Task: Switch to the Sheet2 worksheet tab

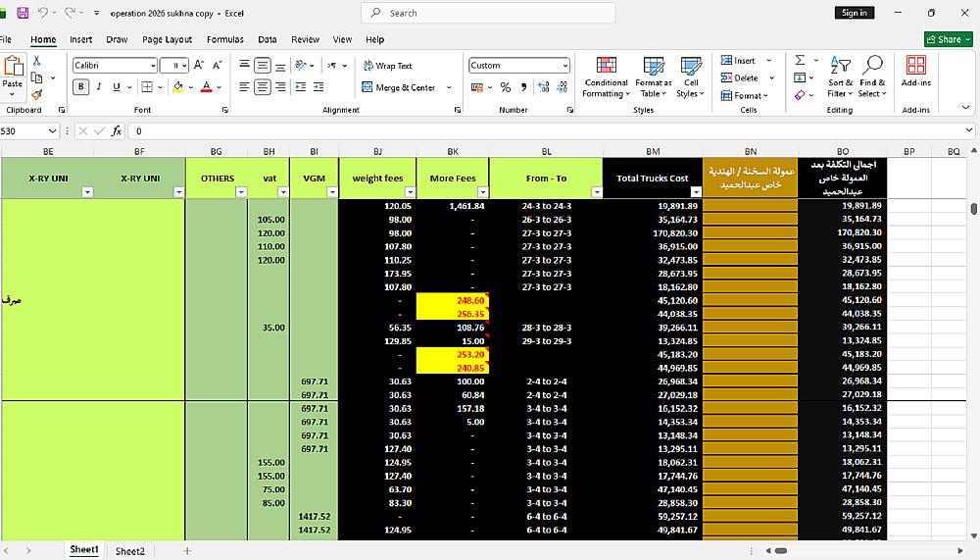Action: click(x=129, y=551)
